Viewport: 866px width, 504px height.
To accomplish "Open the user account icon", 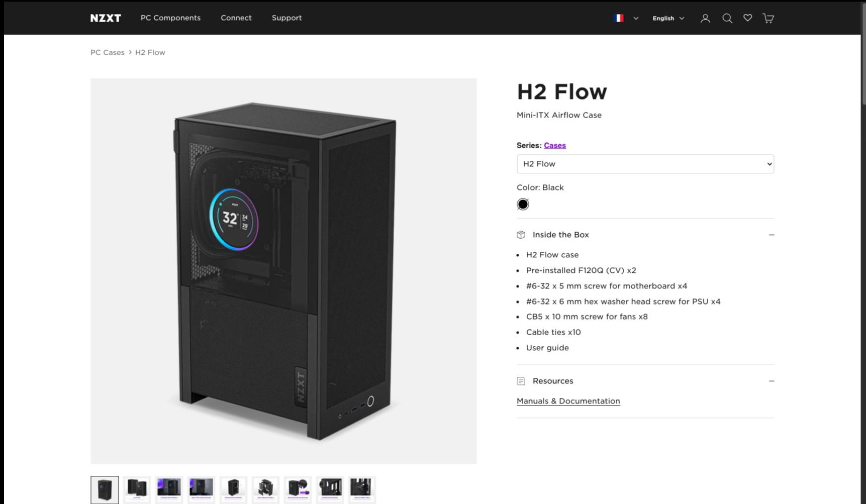I will tap(705, 18).
